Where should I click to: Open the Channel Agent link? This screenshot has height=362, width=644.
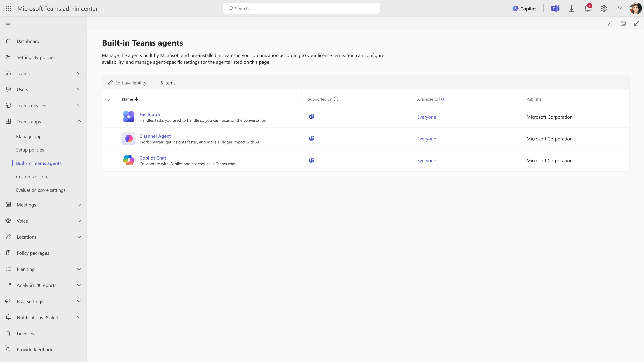click(x=155, y=136)
